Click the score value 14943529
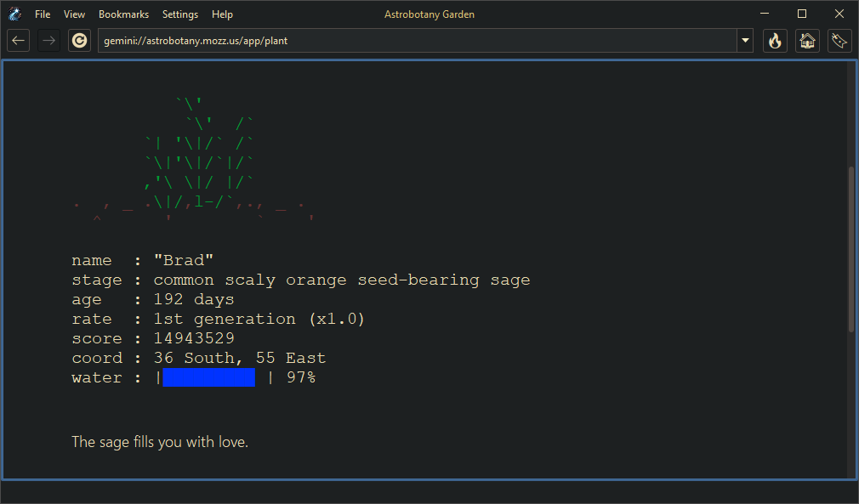The width and height of the screenshot is (859, 504). [x=194, y=338]
